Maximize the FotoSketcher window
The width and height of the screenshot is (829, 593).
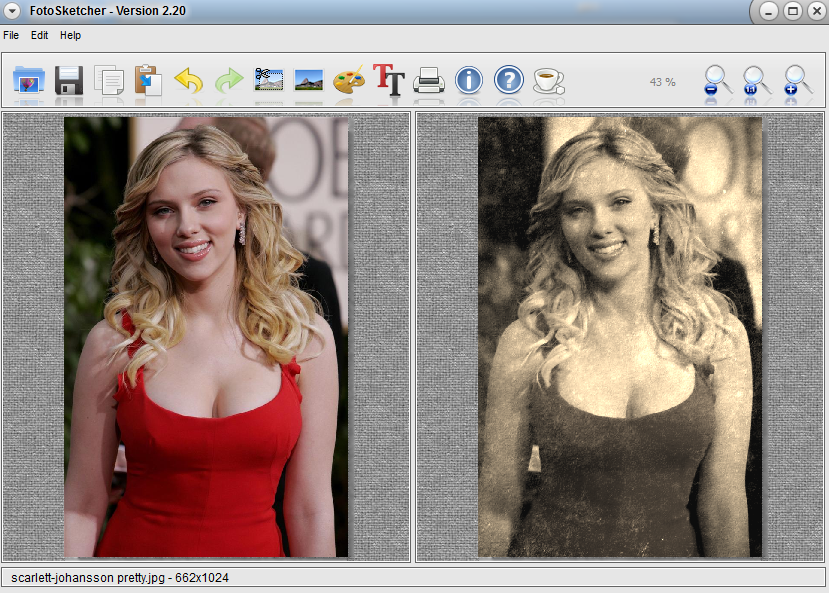click(793, 11)
